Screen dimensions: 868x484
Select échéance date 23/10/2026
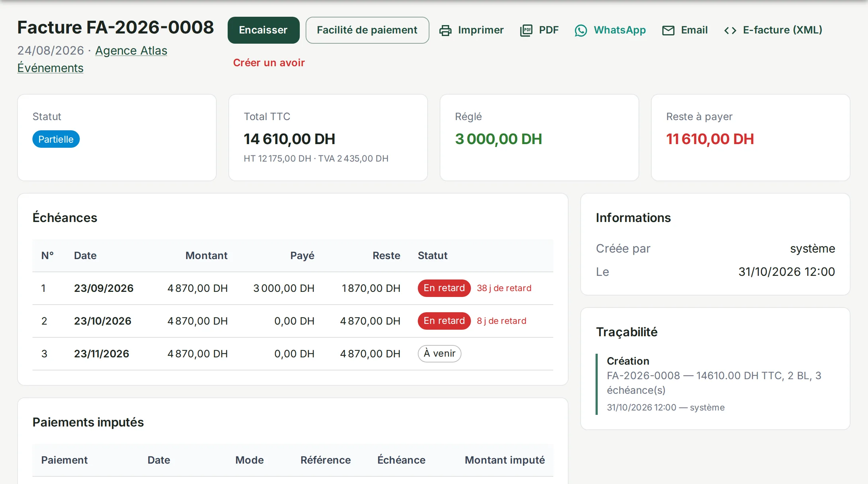coord(103,321)
